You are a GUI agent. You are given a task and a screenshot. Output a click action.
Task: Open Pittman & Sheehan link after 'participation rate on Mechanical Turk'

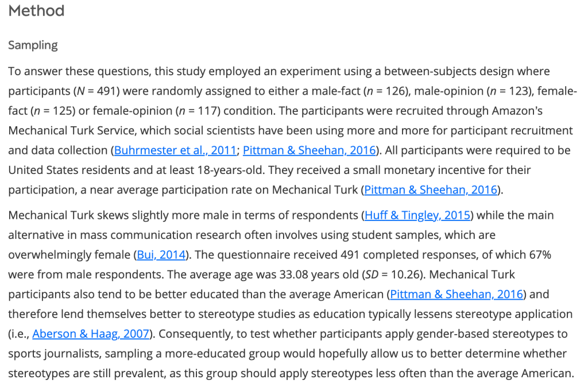[431, 190]
